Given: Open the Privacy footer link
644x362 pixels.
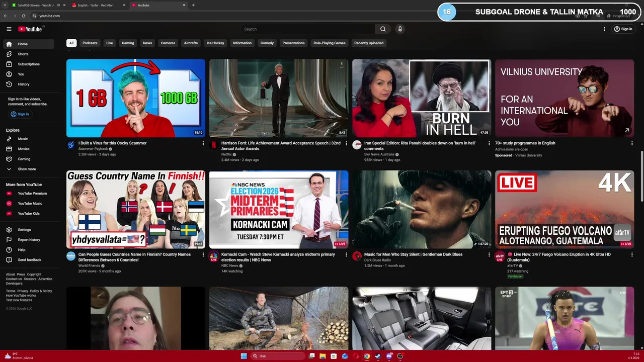Looking at the screenshot, I should (x=23, y=291).
